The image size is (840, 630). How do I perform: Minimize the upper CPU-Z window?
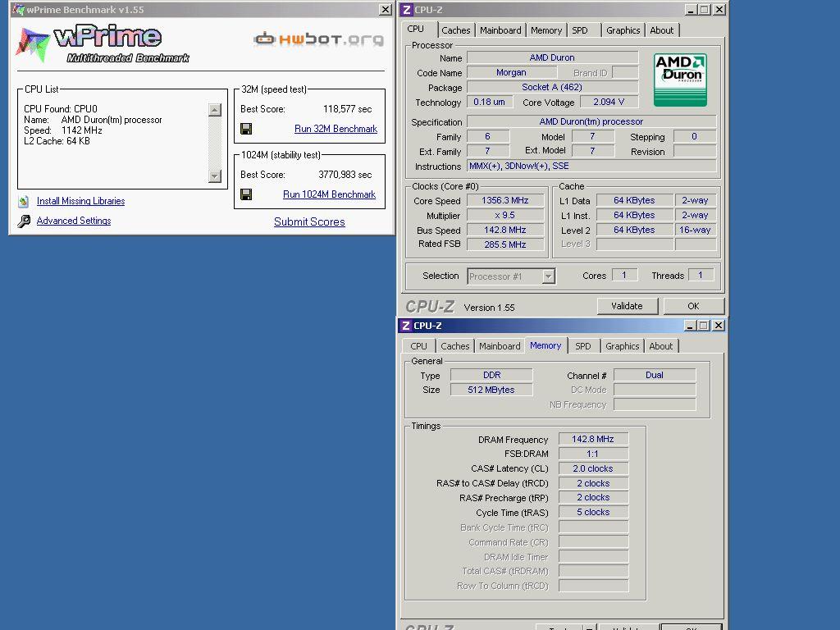tap(690, 10)
